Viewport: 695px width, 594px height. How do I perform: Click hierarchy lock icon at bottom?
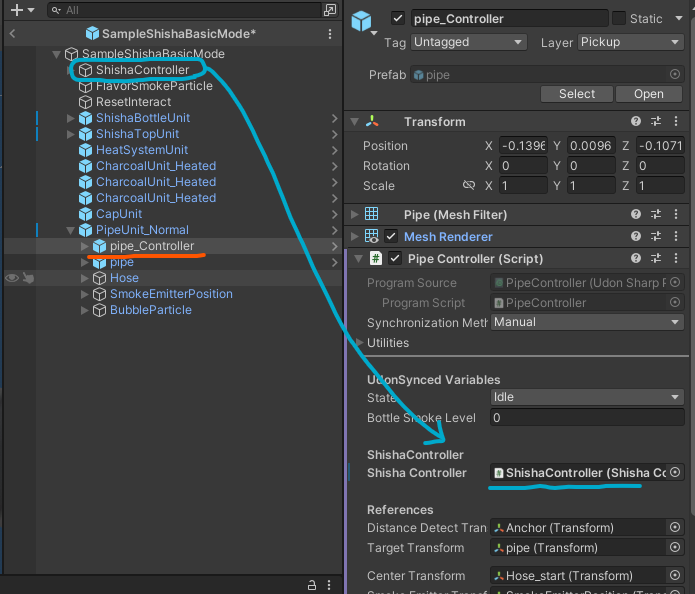click(x=312, y=585)
